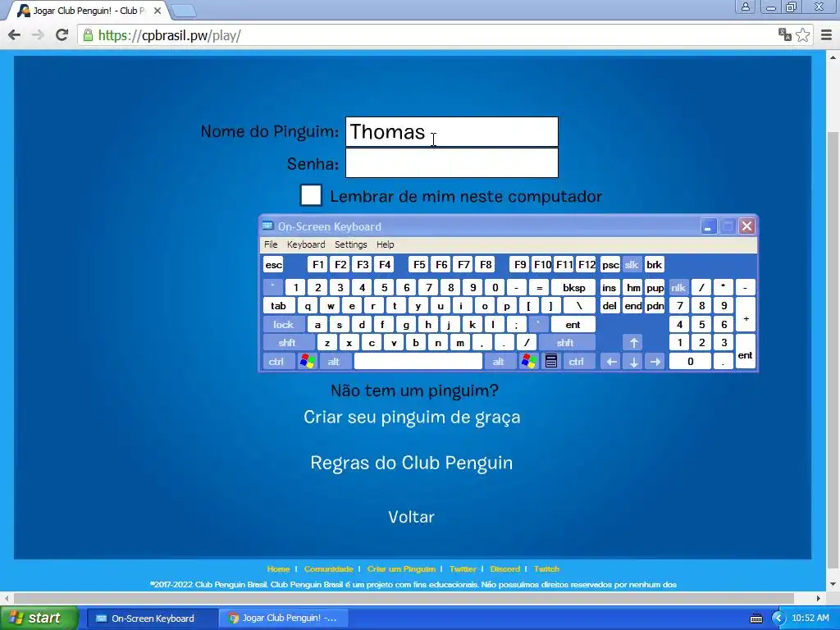Close the Jogar Club Penguin tab
Viewport: 840px width, 630px height.
point(157,10)
